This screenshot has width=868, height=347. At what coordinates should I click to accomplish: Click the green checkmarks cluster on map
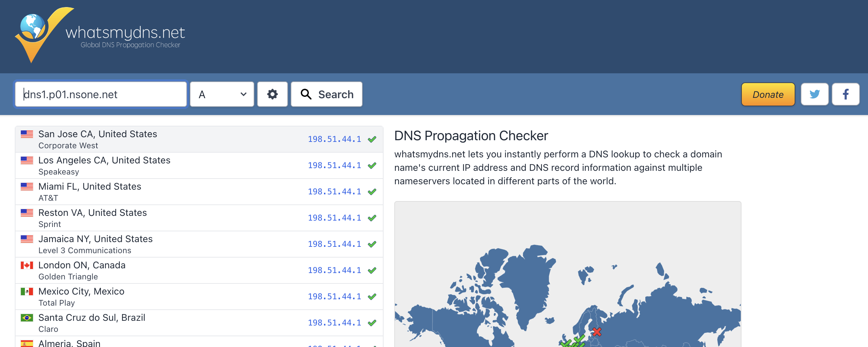click(574, 342)
